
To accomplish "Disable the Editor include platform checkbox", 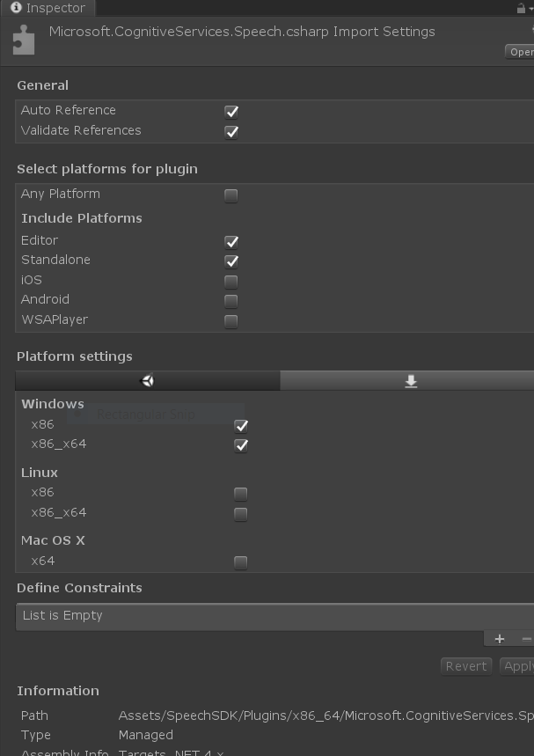I will 230,241.
